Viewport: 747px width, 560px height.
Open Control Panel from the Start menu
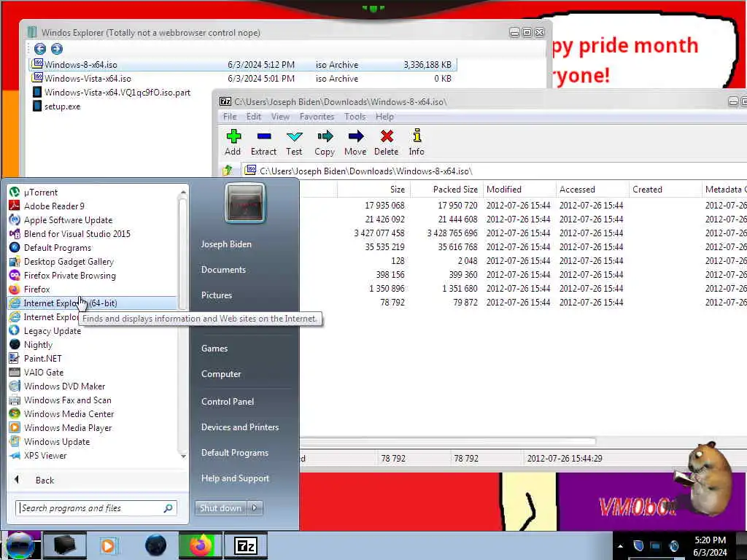(x=228, y=402)
